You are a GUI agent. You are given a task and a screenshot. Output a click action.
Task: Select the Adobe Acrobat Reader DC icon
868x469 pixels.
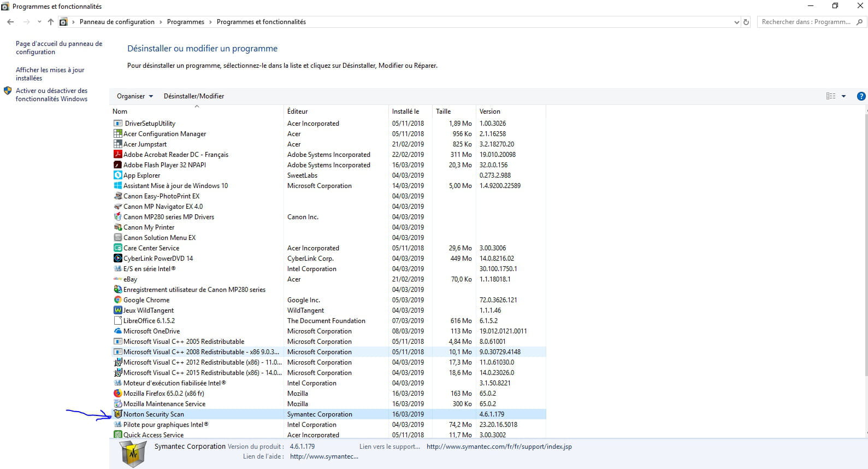pos(117,155)
